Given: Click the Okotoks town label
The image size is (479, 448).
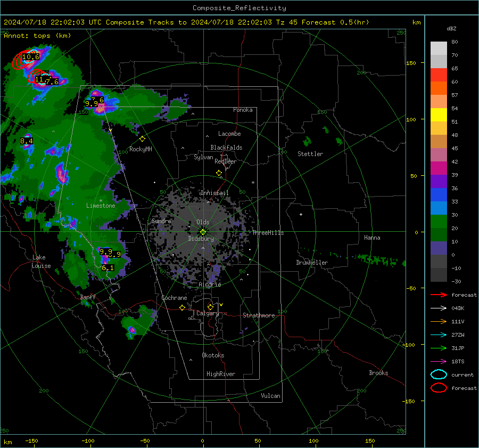Looking at the screenshot, I should tap(213, 355).
